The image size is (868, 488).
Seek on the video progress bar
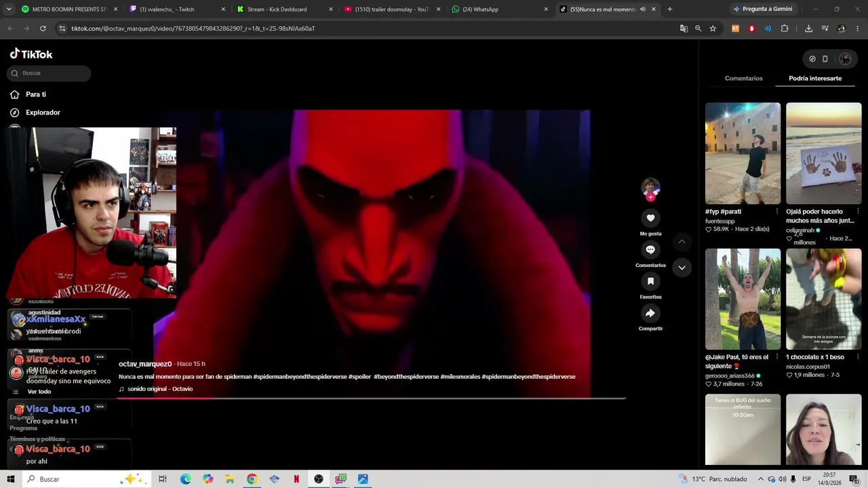tap(372, 398)
